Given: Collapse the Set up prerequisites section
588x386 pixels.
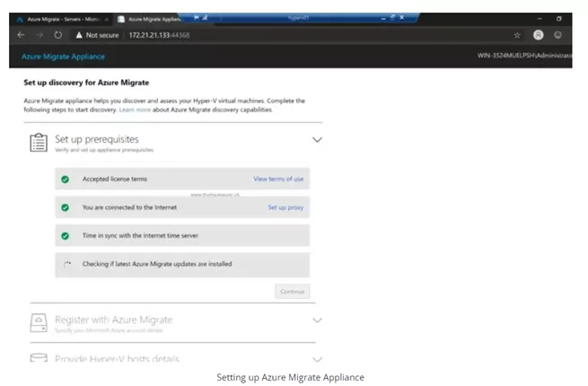Looking at the screenshot, I should tap(317, 140).
